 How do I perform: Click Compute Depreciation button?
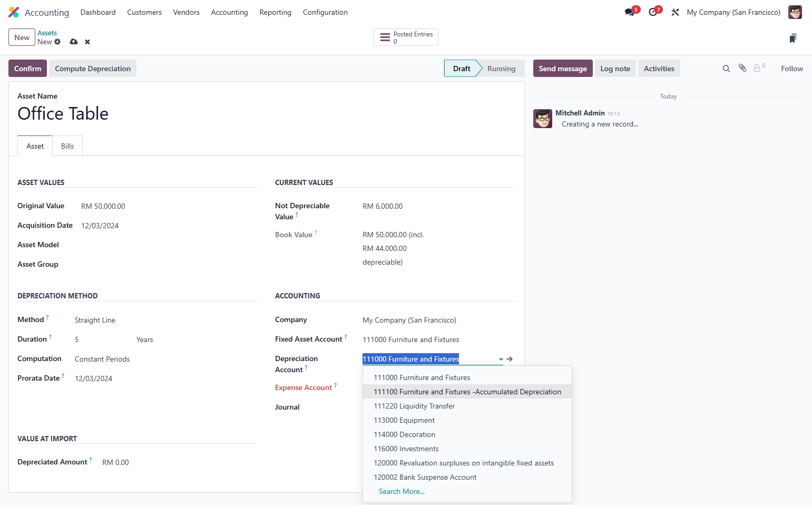click(x=93, y=69)
